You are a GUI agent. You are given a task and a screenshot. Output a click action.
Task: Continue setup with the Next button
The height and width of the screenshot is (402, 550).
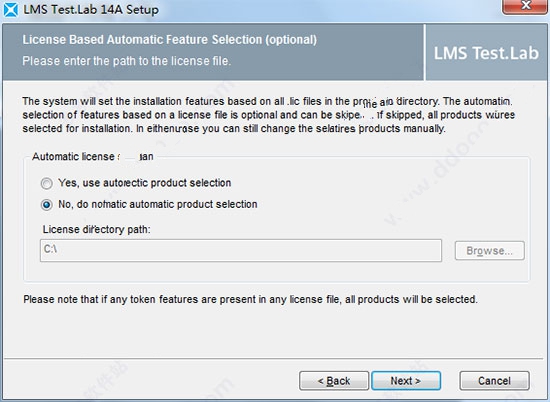point(406,381)
